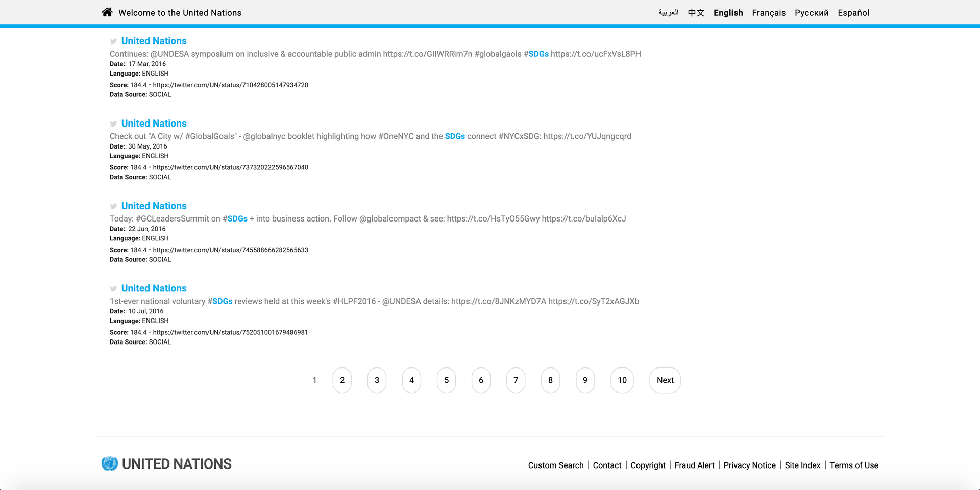Click tweet URL ending 752051001679486981
The image size is (980, 490).
click(x=230, y=332)
